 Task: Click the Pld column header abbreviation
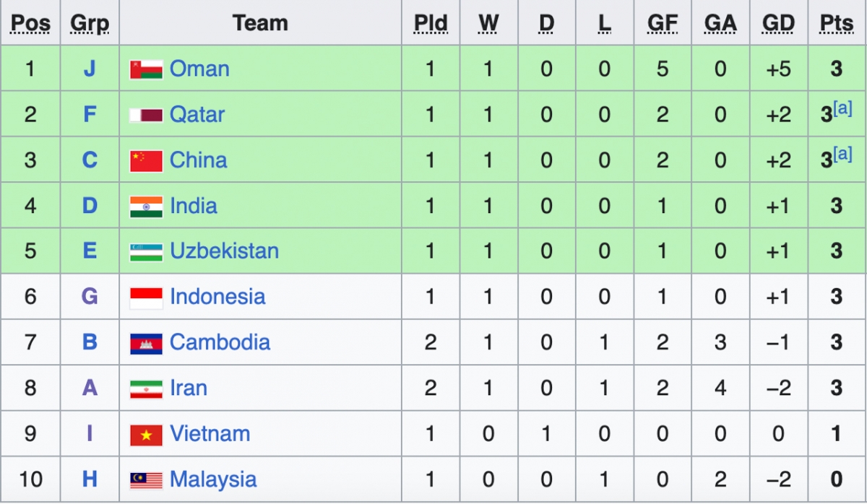pyautogui.click(x=431, y=23)
